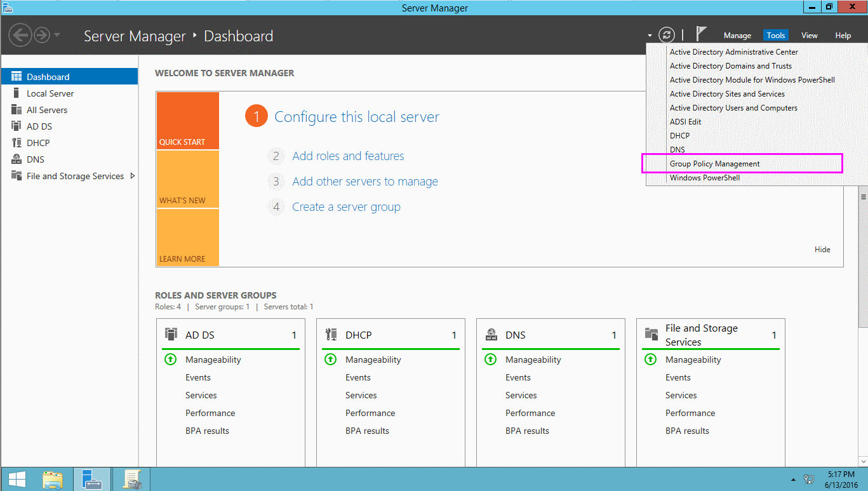Click the back navigation arrow
The image size is (868, 491).
(x=20, y=35)
